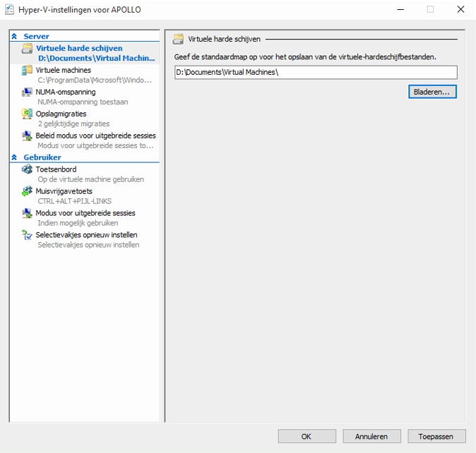The width and height of the screenshot is (476, 453).
Task: Open NUMA-omspanning settings
Action: coord(66,92)
